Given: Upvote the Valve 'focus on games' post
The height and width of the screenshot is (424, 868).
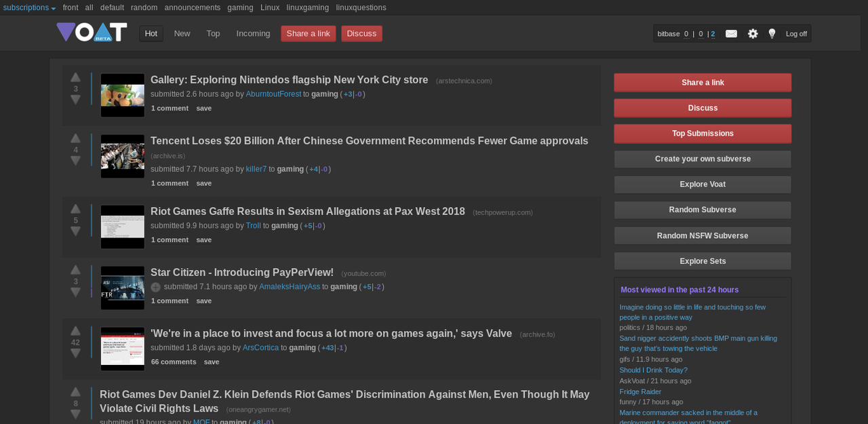Looking at the screenshot, I should point(75,330).
